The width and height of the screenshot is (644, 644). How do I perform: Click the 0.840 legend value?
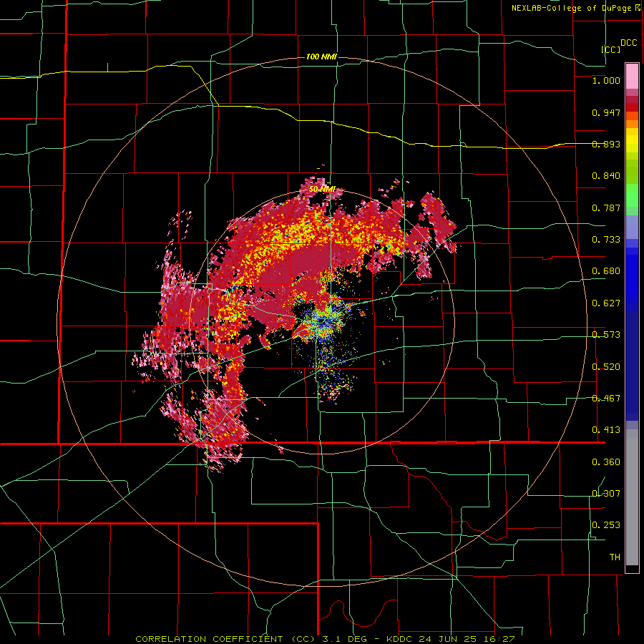(606, 176)
